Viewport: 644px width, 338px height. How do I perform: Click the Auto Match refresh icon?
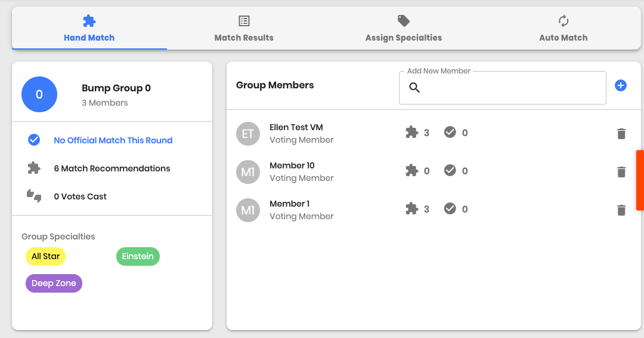tap(563, 20)
